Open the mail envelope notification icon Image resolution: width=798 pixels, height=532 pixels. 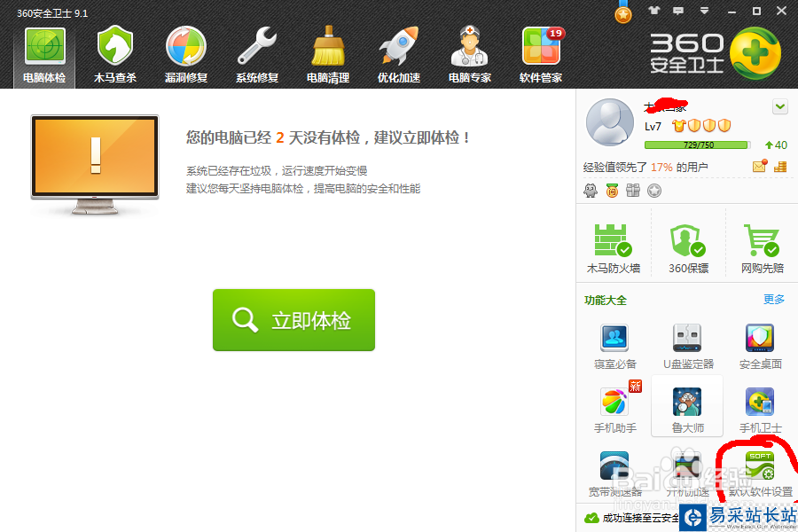[760, 166]
